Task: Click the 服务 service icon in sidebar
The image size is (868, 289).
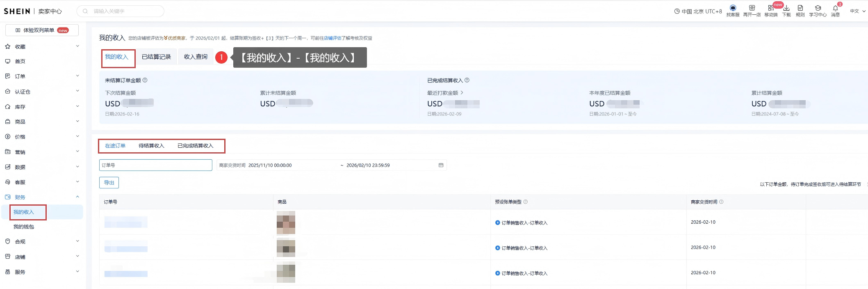Action: [7, 272]
